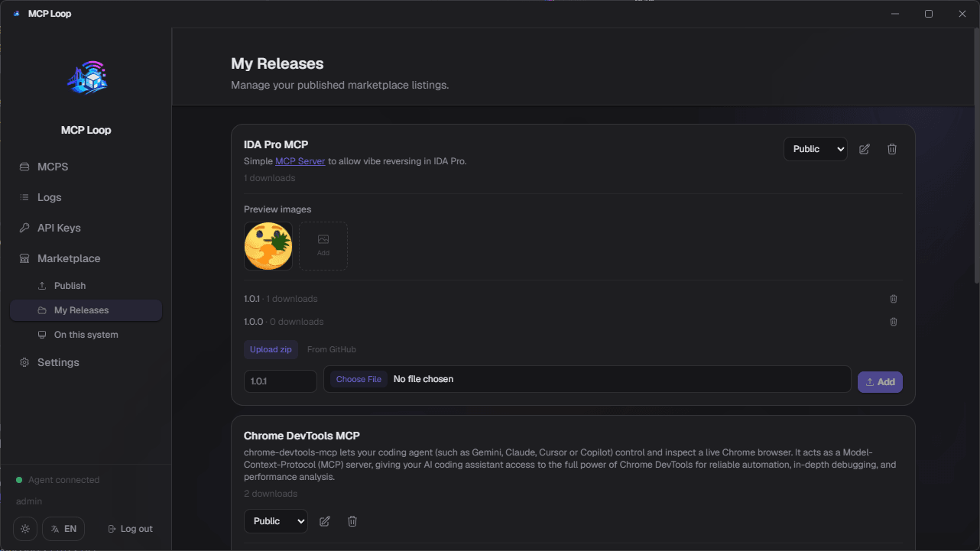
Task: Open visibility dropdown for IDA Pro MCP
Action: (x=816, y=149)
